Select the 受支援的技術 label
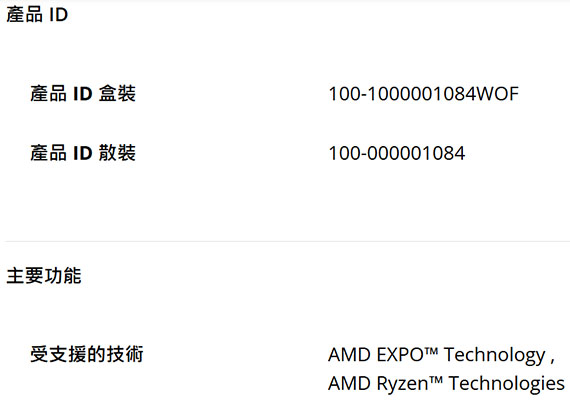Screen dimensions: 570x409 pyautogui.click(x=87, y=354)
